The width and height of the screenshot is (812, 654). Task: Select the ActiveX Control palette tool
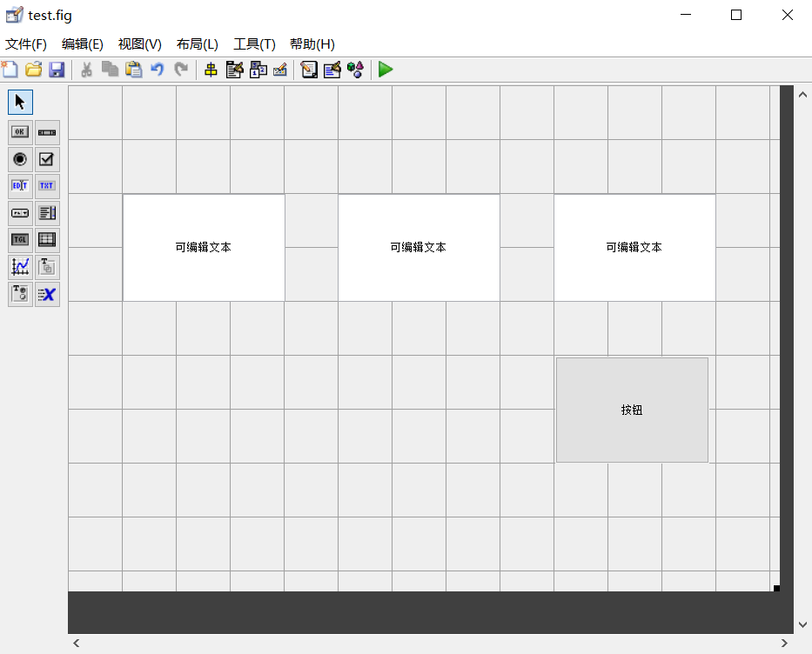(x=47, y=294)
